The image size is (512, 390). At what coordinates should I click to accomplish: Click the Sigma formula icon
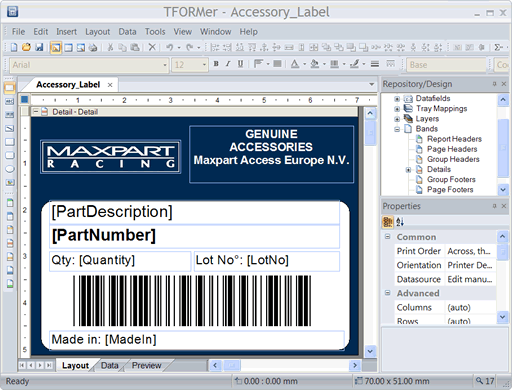click(x=498, y=47)
